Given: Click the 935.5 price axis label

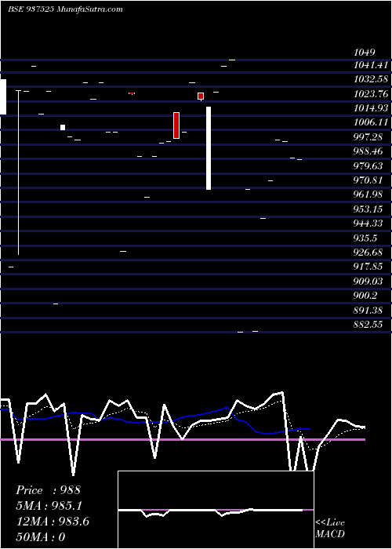Looking at the screenshot, I should tap(365, 238).
